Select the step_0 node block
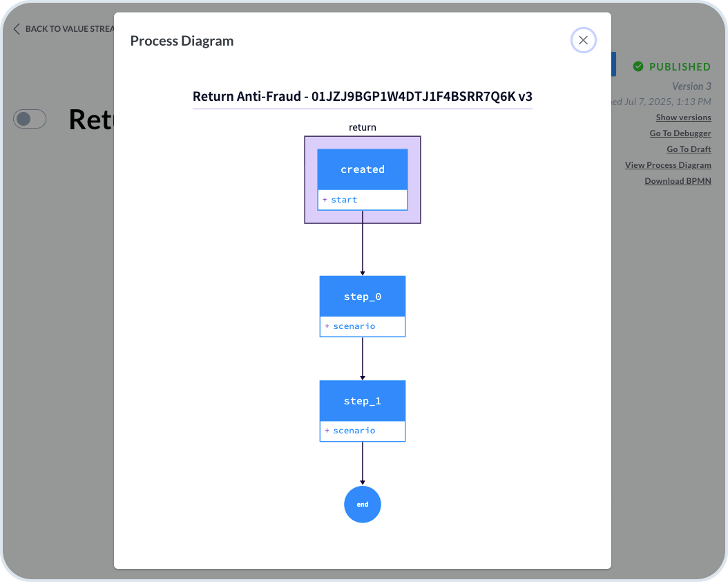Viewport: 728px width, 582px height. coord(362,297)
